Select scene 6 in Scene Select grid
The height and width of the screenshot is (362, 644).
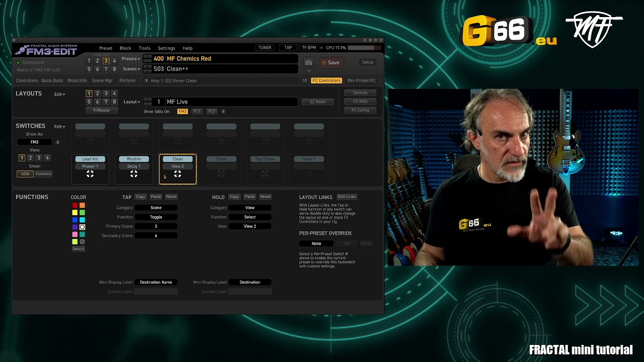tap(97, 69)
